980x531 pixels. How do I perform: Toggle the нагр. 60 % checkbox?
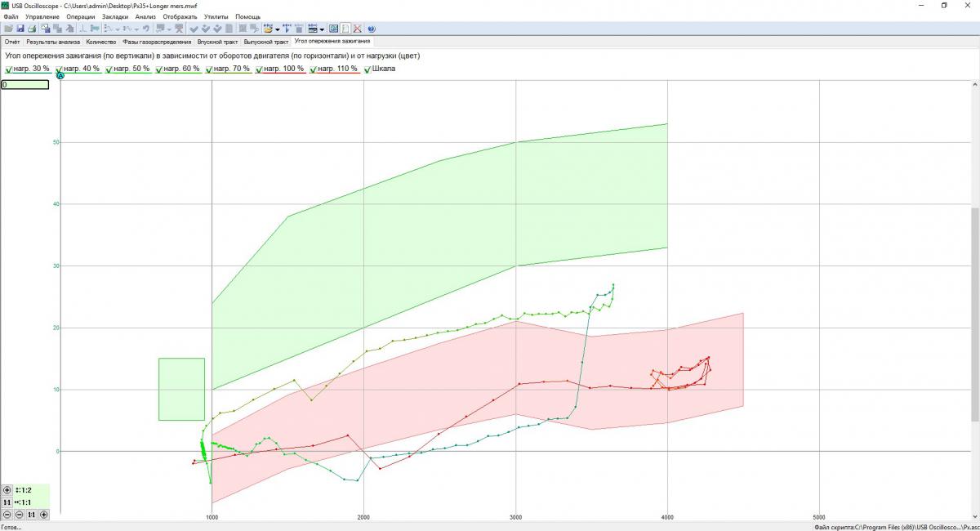tap(159, 69)
